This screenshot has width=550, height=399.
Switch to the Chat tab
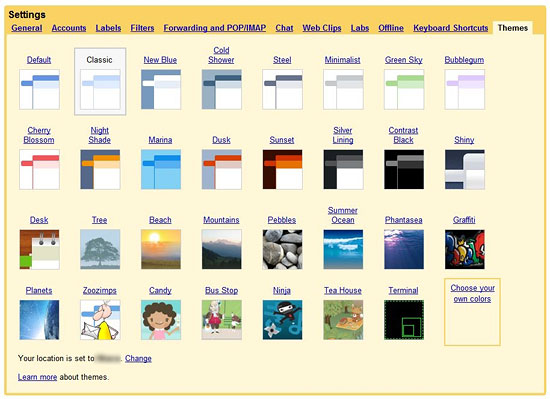pos(284,28)
